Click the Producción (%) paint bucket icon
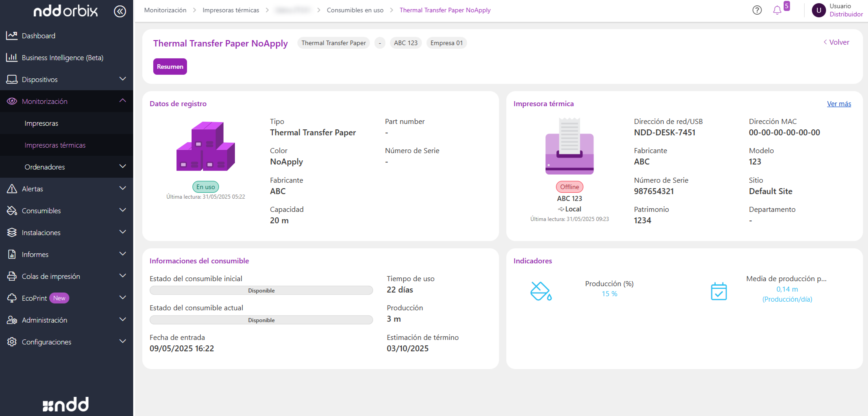Viewport: 868px width, 416px height. click(541, 291)
